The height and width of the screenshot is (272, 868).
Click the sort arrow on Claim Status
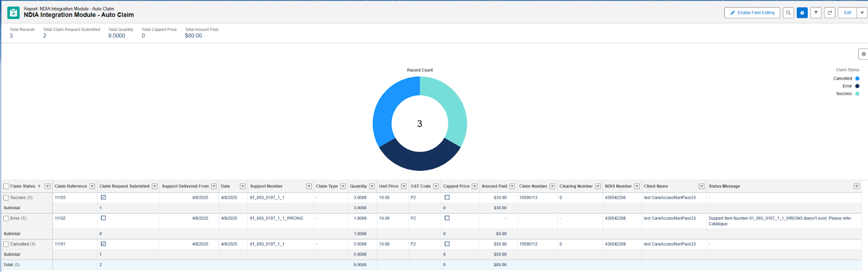pos(39,186)
